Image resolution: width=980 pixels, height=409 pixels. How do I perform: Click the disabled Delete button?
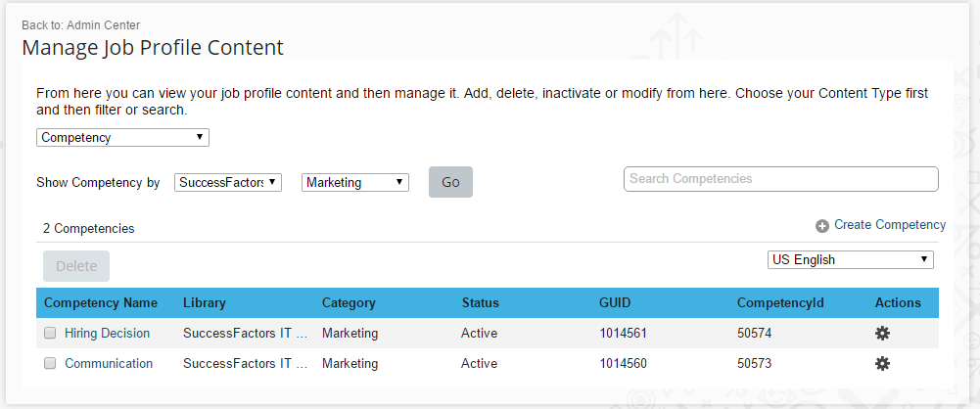pyautogui.click(x=76, y=266)
